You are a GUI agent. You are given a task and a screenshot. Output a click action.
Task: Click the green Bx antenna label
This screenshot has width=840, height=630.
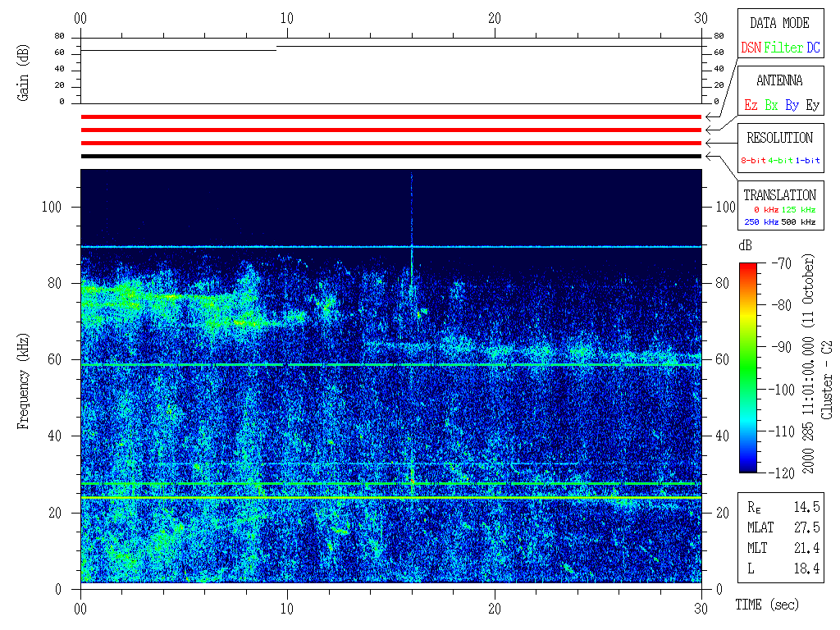[771, 106]
